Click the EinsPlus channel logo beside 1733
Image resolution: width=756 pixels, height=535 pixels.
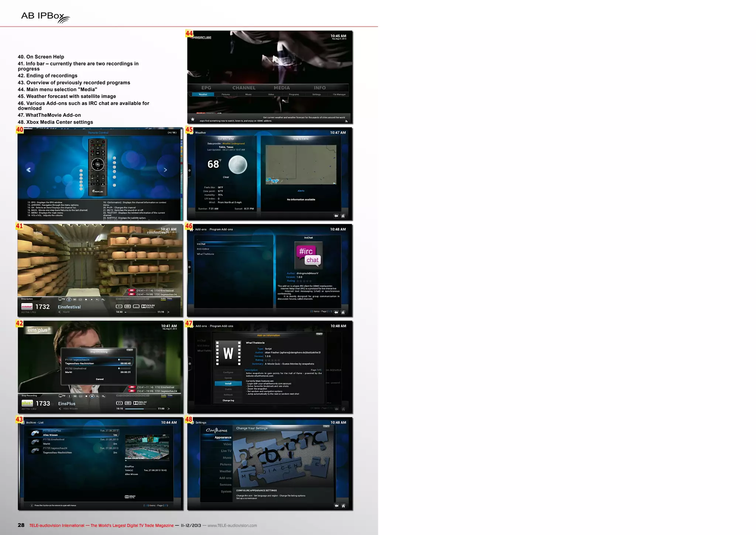[x=27, y=403]
